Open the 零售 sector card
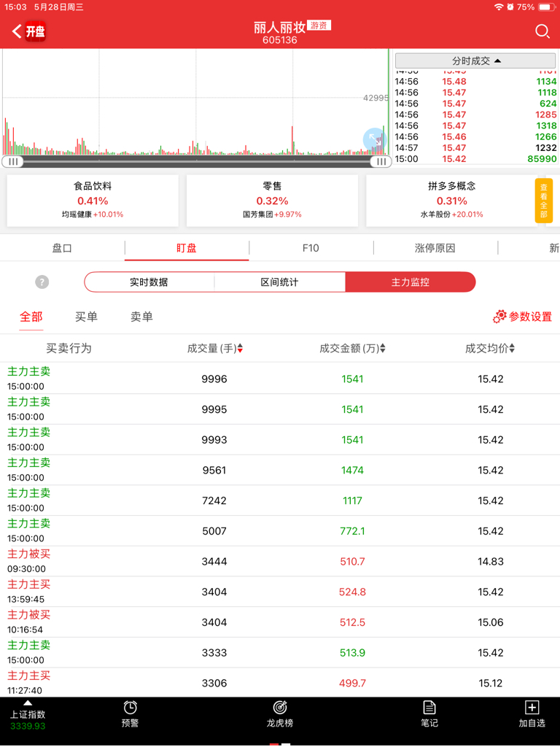560x747 pixels. click(x=272, y=201)
